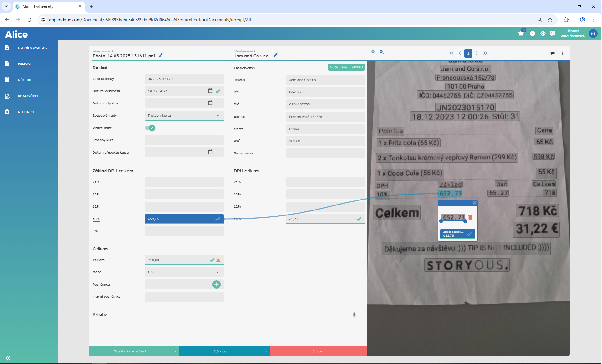Jump to first page of document
The width and height of the screenshot is (602, 364).
[451, 53]
